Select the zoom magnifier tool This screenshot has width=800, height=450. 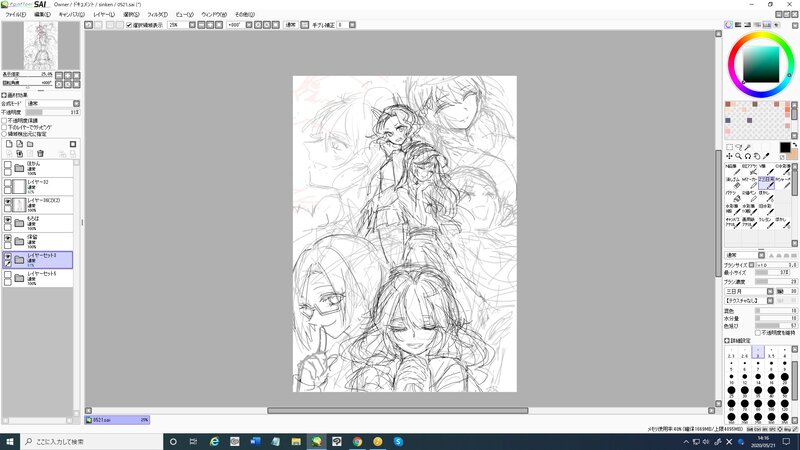pyautogui.click(x=738, y=156)
